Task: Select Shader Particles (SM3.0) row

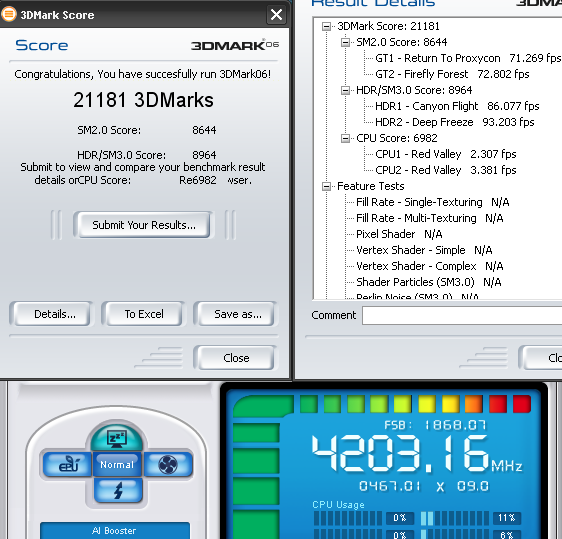Action: click(x=428, y=282)
